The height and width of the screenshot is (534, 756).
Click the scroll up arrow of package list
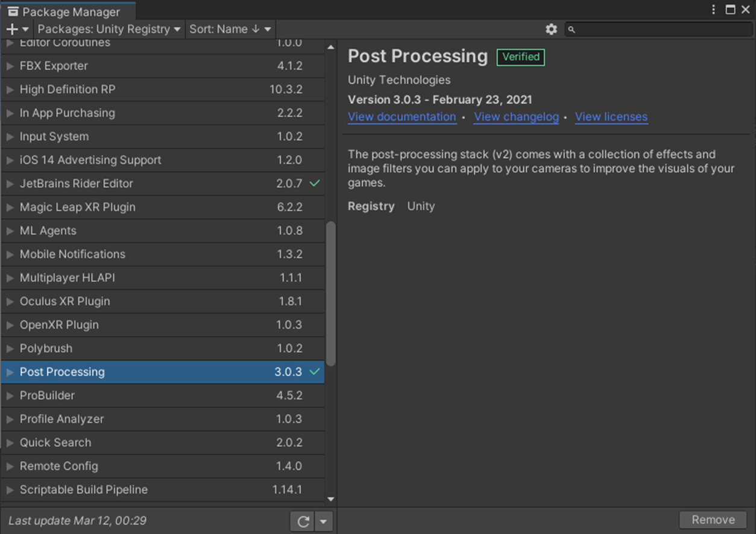coord(330,47)
